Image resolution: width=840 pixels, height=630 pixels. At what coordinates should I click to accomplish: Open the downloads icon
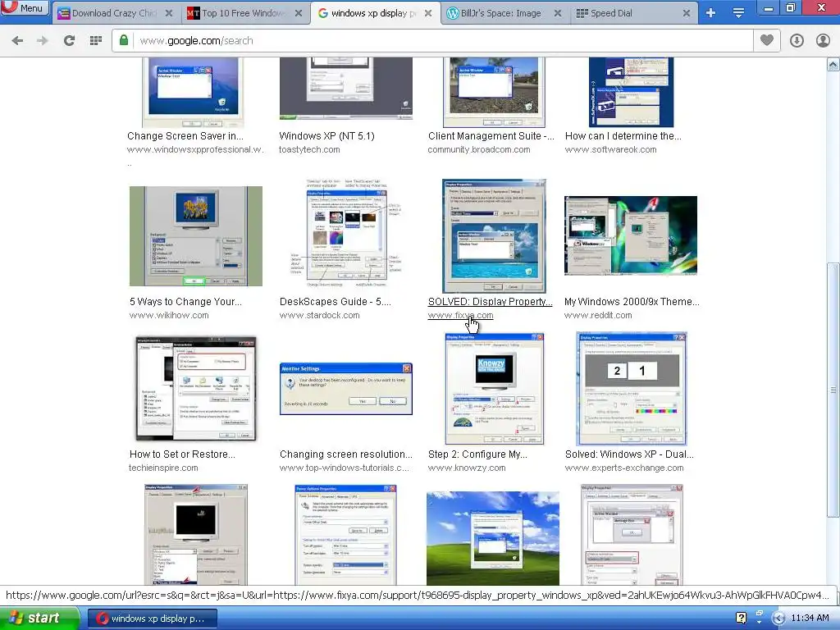(x=797, y=41)
